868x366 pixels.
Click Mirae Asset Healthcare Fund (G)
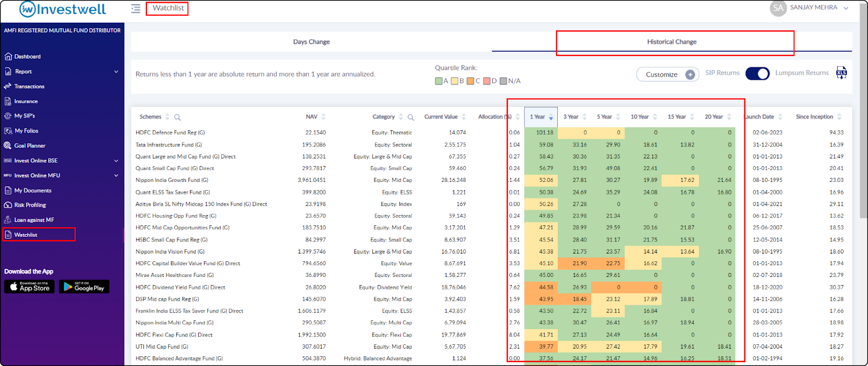[175, 275]
